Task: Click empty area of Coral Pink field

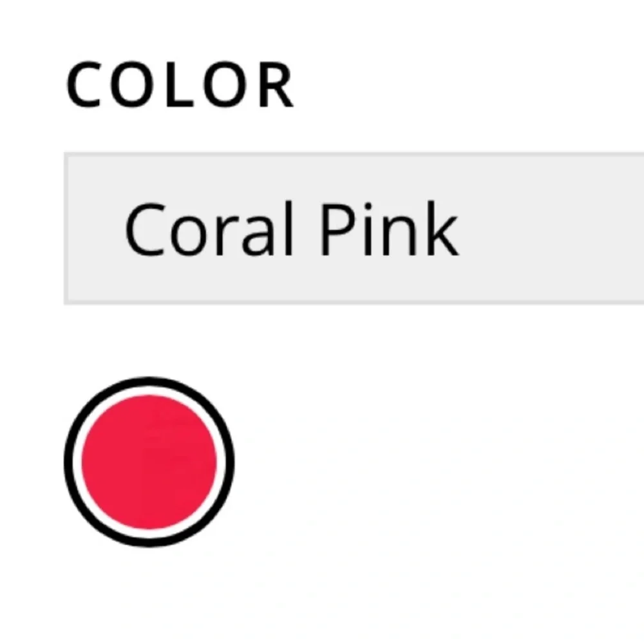Action: (x=547, y=228)
